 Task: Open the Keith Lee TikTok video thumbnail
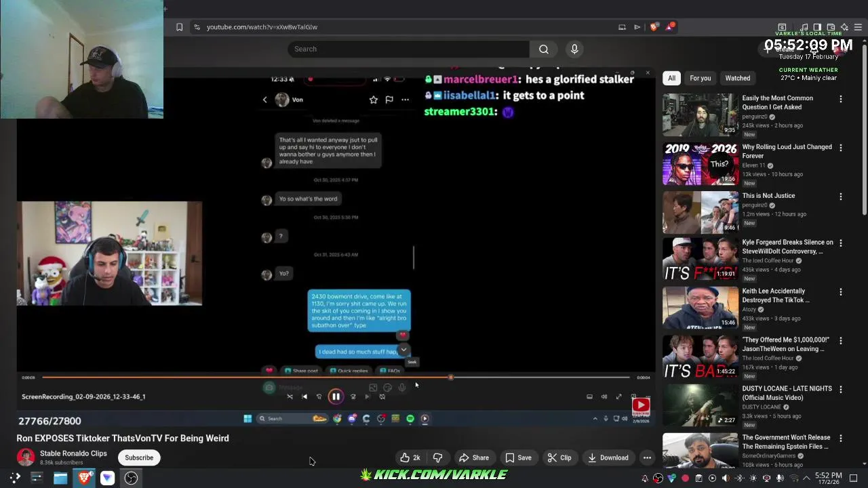[701, 308]
